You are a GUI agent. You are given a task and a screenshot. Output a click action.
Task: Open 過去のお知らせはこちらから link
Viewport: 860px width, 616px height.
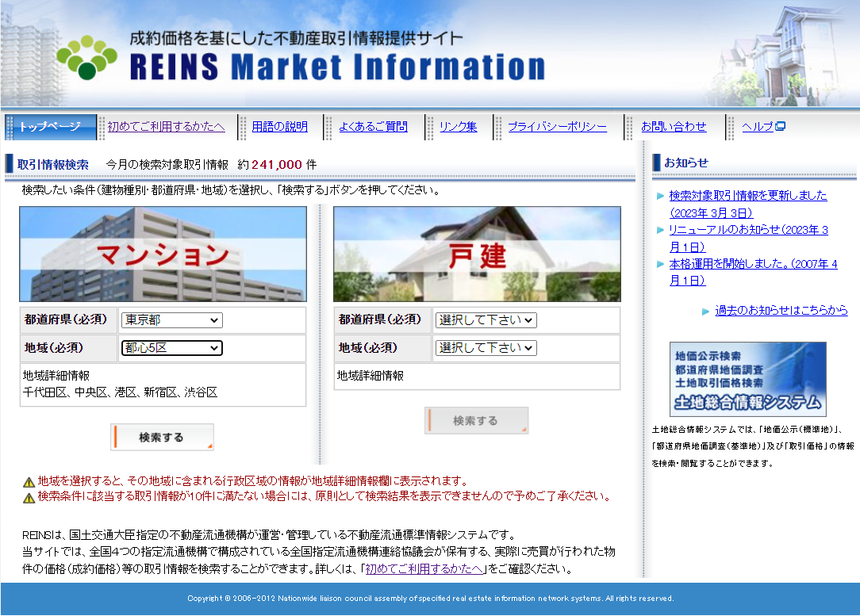pyautogui.click(x=781, y=310)
